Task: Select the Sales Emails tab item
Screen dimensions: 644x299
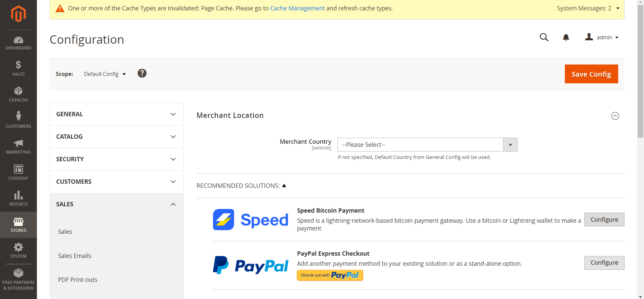Action: tap(74, 256)
